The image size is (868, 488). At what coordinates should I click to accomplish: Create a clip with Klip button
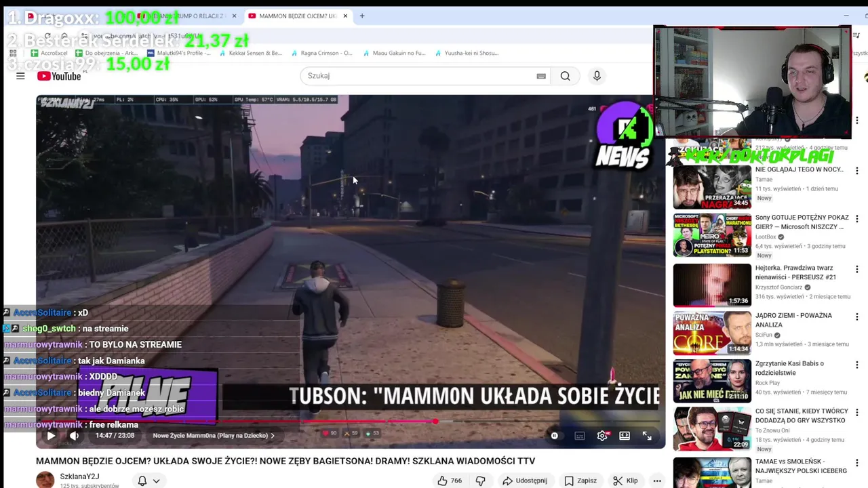[625, 481]
